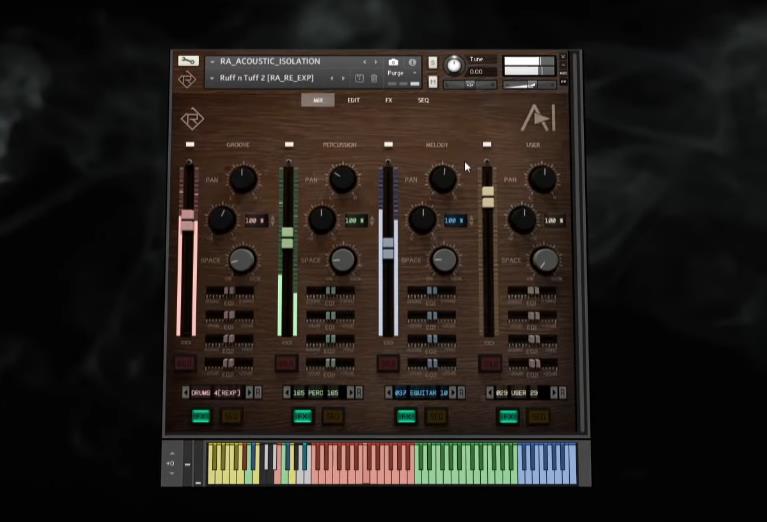Toggle the Melody channel LED switch

[388, 144]
